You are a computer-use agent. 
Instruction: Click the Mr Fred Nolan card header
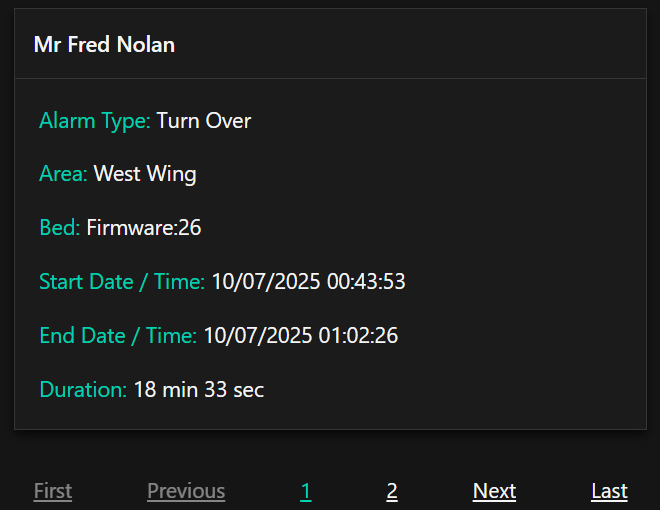coord(104,45)
